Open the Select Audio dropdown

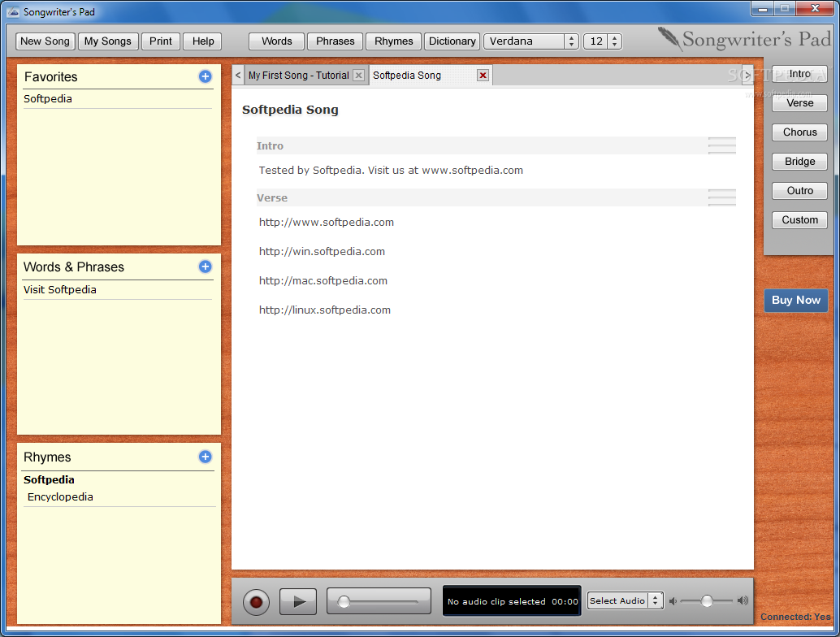tap(626, 601)
